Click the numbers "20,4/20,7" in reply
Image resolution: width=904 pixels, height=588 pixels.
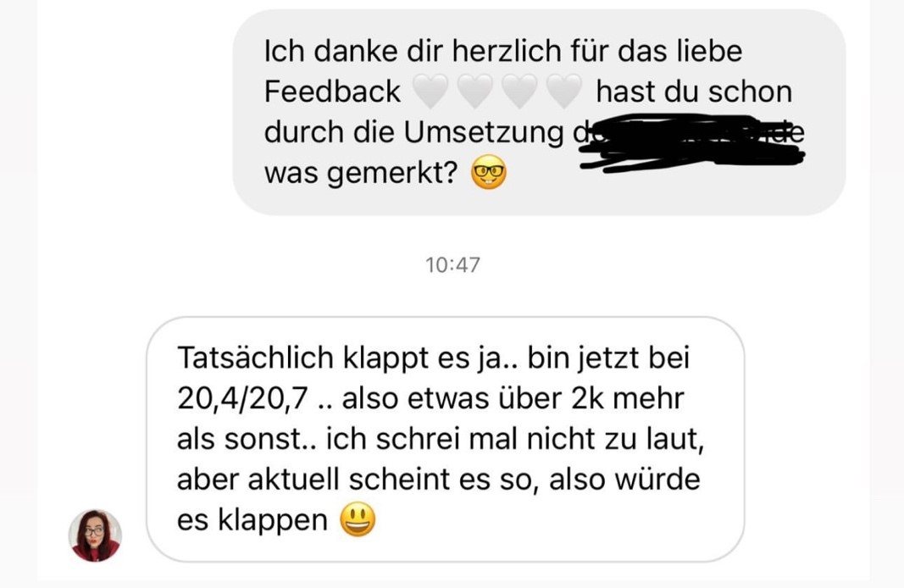242,399
